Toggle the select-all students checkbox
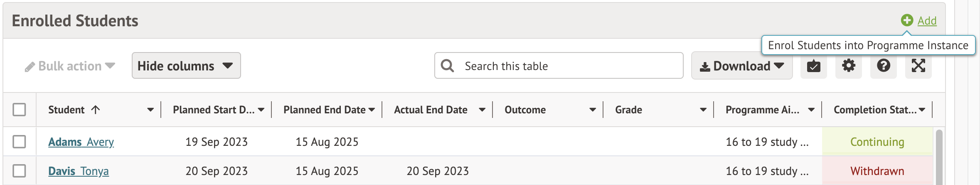The height and width of the screenshot is (185, 980). [x=19, y=110]
